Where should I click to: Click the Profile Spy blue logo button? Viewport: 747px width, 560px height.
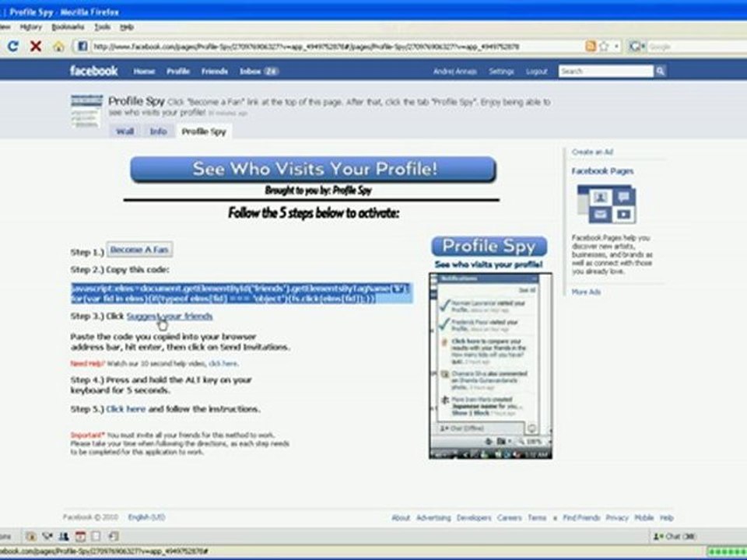coord(489,247)
